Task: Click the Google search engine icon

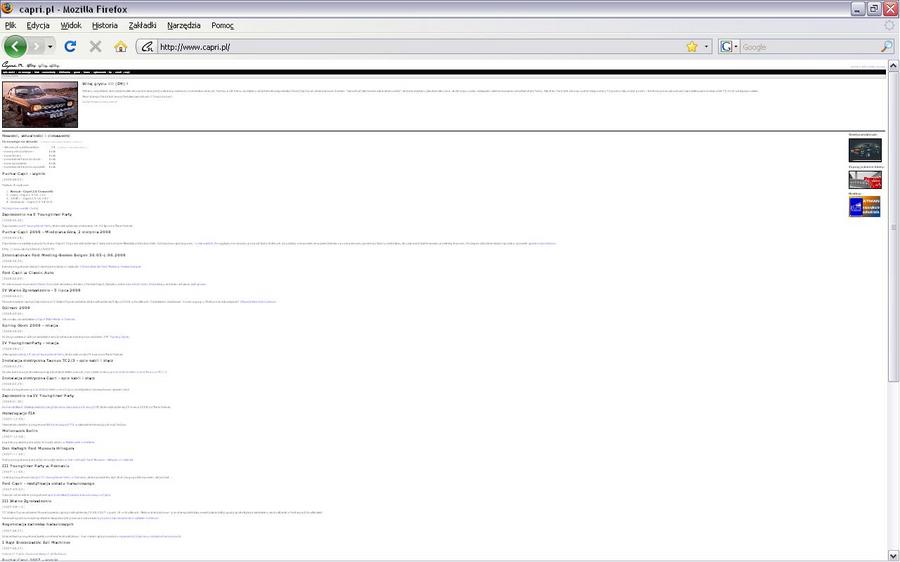Action: click(727, 47)
